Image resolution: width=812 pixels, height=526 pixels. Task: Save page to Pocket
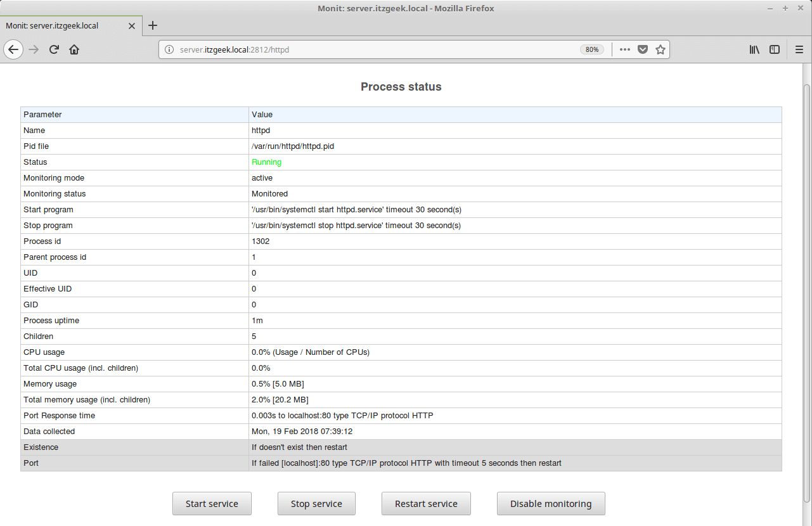click(x=643, y=49)
